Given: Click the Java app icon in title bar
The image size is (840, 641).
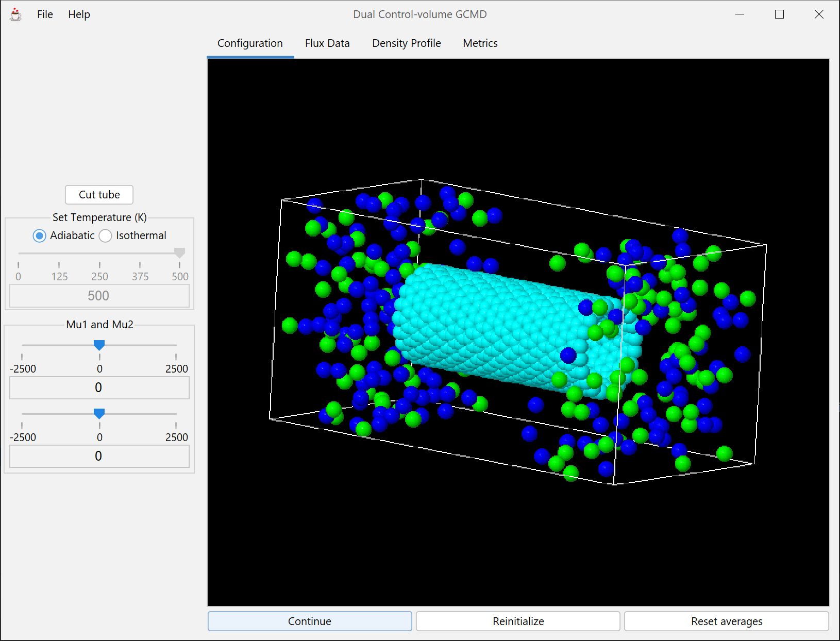Looking at the screenshot, I should coord(16,14).
